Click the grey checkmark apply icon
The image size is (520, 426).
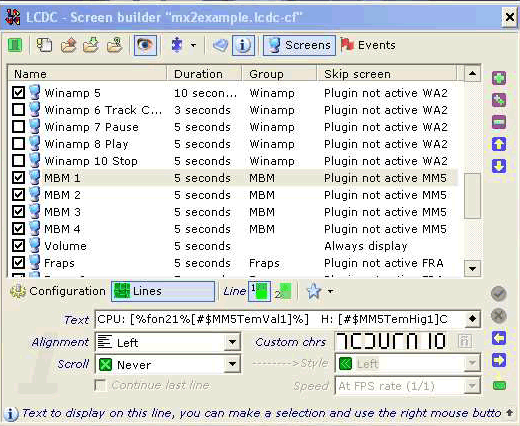499,294
